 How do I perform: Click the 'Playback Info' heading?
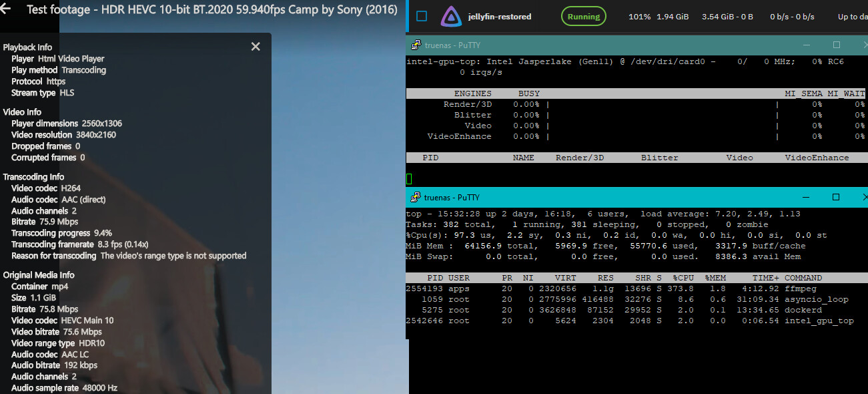click(27, 47)
